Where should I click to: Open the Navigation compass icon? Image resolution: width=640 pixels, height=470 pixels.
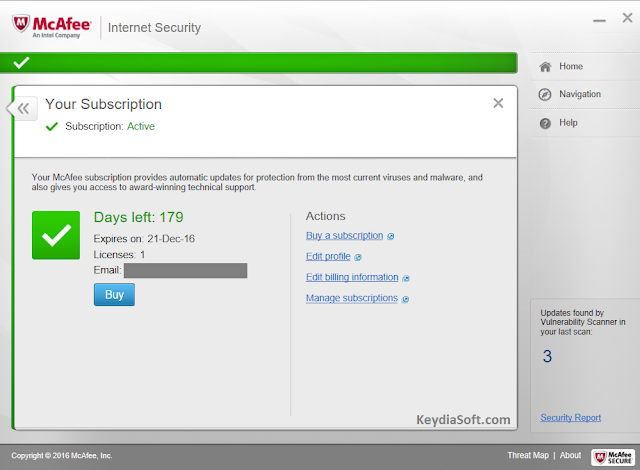545,95
